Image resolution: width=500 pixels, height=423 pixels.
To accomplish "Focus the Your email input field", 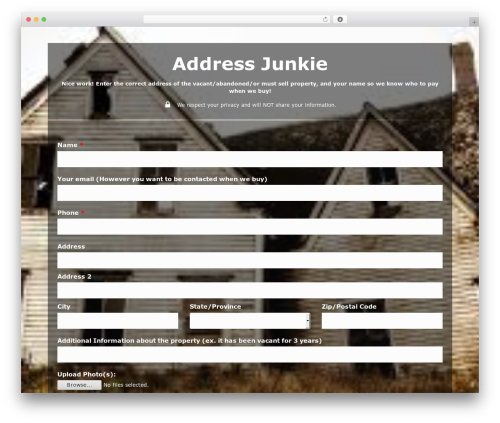I will click(x=250, y=193).
